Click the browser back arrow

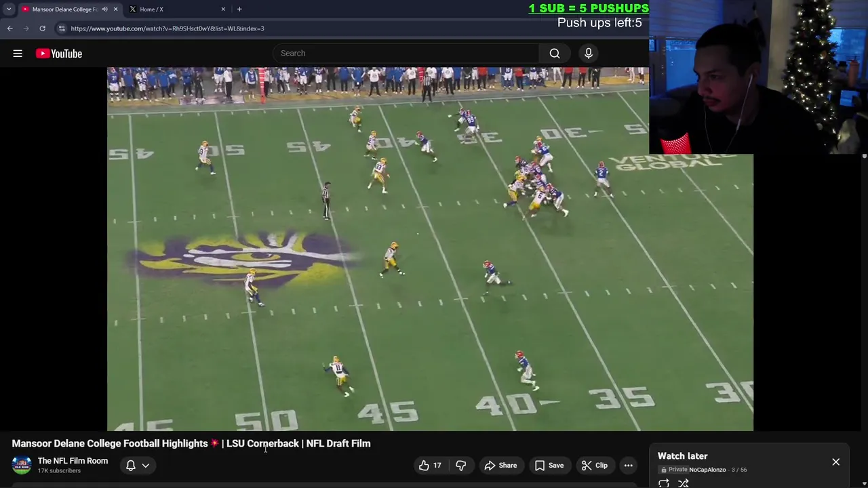10,28
